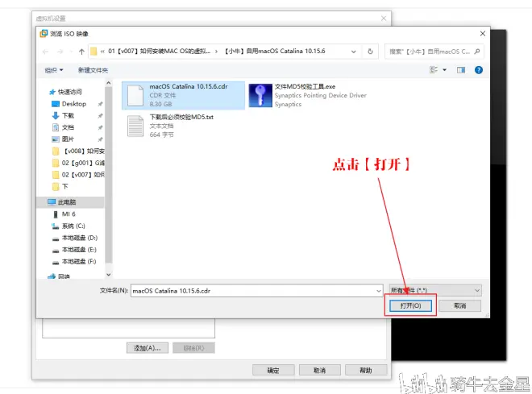Click the 01【v007】 breadcrumb segment
Screen dimensions: 532x394
click(159, 52)
